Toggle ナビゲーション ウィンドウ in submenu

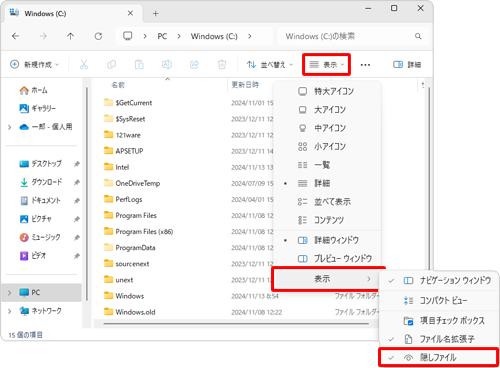pos(439,280)
